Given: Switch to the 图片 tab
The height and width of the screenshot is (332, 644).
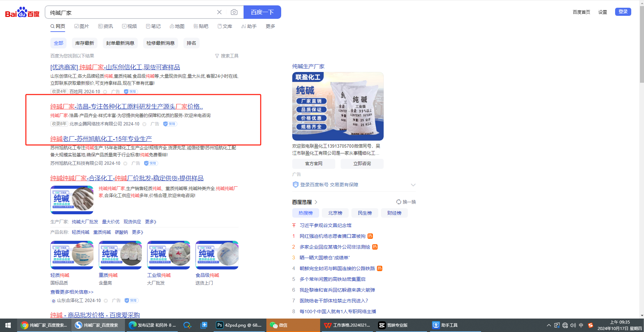Looking at the screenshot, I should [82, 26].
